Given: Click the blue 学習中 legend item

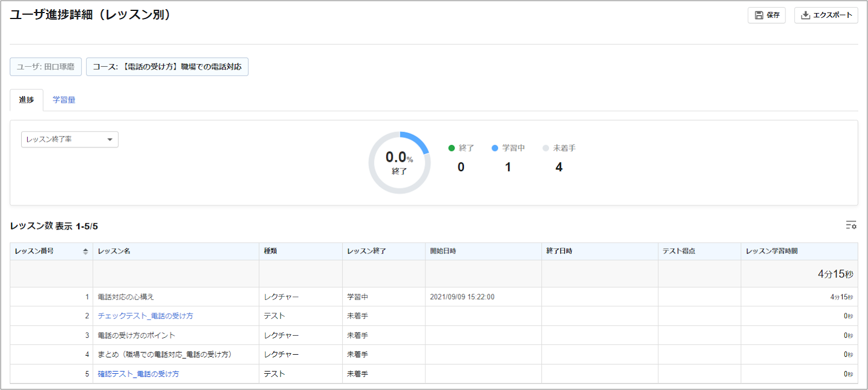Looking at the screenshot, I should (508, 148).
